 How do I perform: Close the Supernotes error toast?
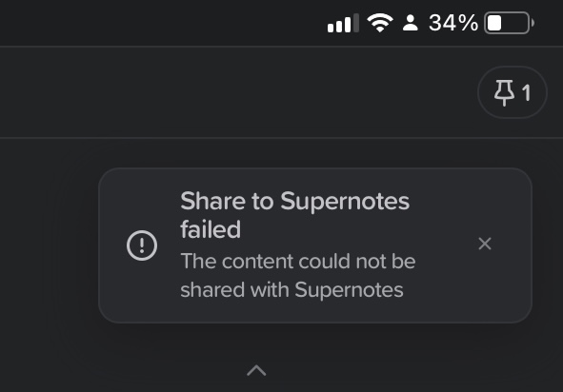(485, 244)
